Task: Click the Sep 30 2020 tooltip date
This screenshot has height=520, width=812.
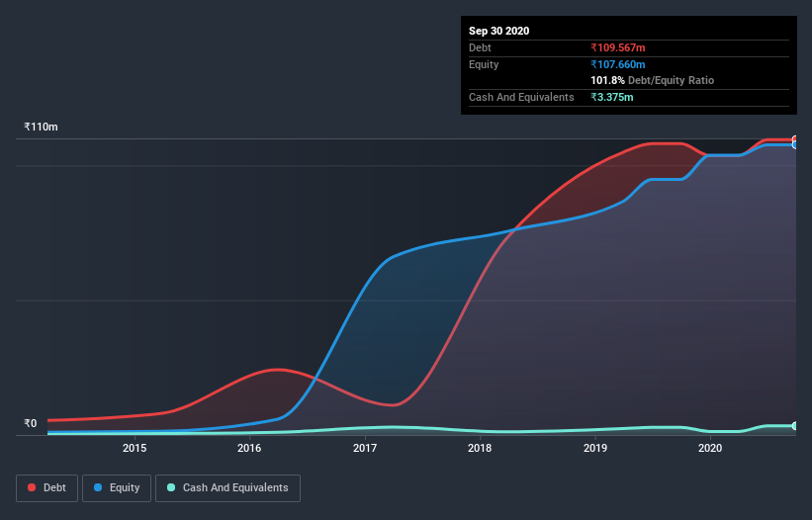Action: click(498, 31)
